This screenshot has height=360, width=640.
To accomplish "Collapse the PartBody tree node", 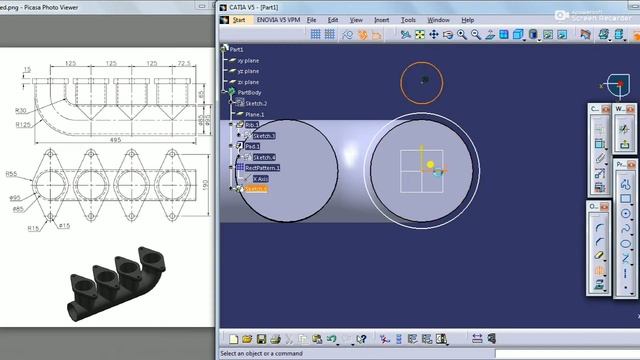I will 224,92.
